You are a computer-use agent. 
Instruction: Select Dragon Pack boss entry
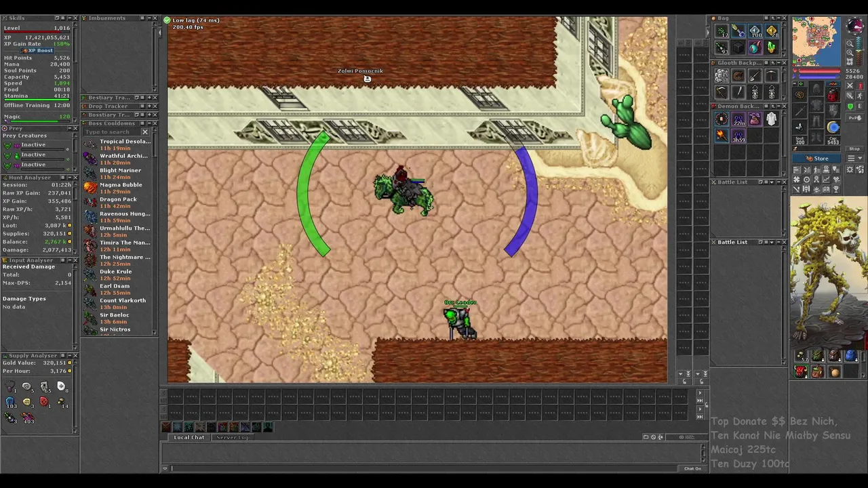click(x=117, y=203)
